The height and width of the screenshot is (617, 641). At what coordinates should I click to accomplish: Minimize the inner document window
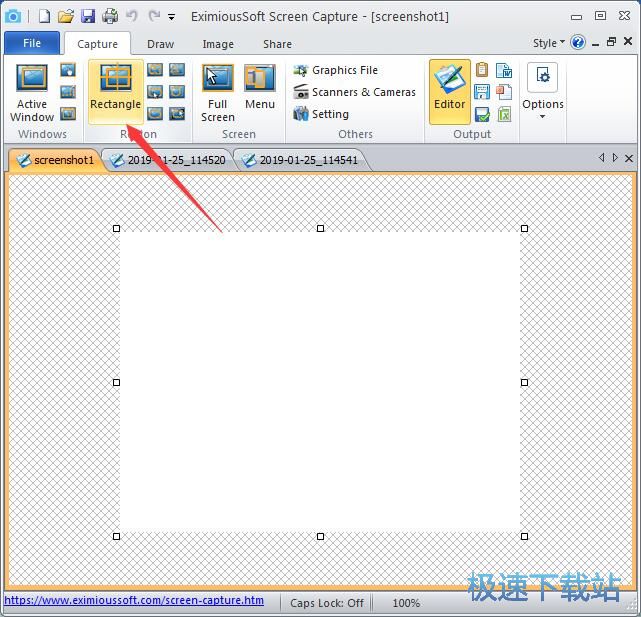(596, 43)
